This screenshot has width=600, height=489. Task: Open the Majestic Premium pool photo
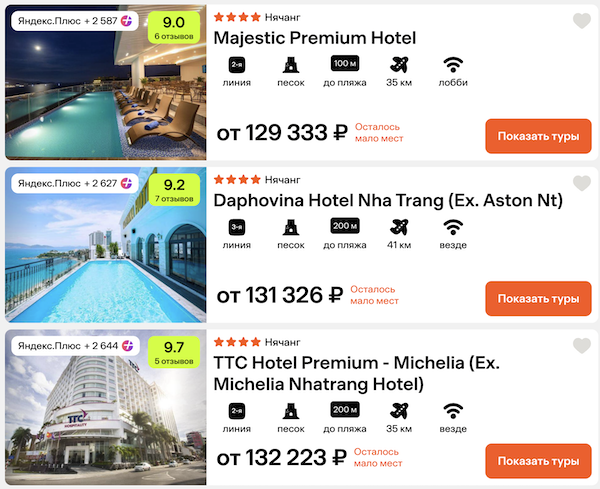(106, 82)
